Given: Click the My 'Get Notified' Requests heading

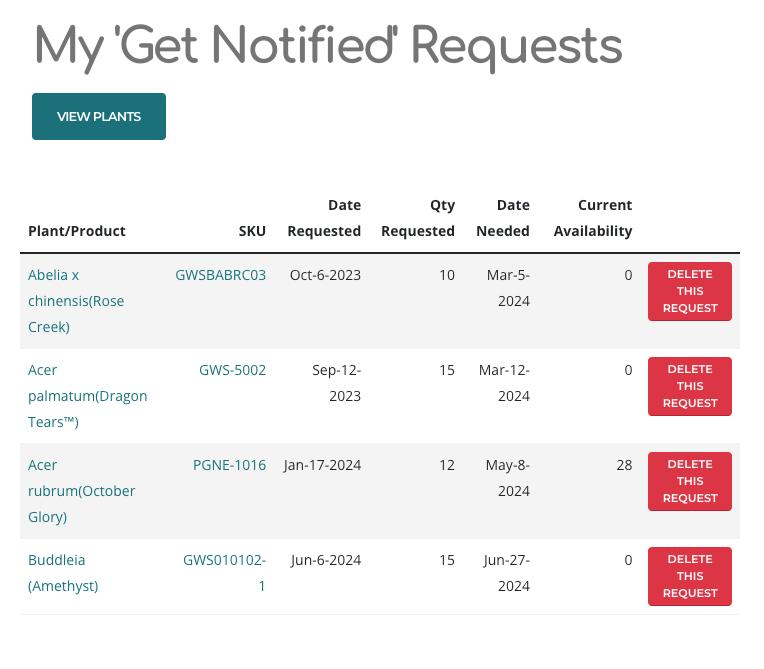Looking at the screenshot, I should click(x=328, y=46).
